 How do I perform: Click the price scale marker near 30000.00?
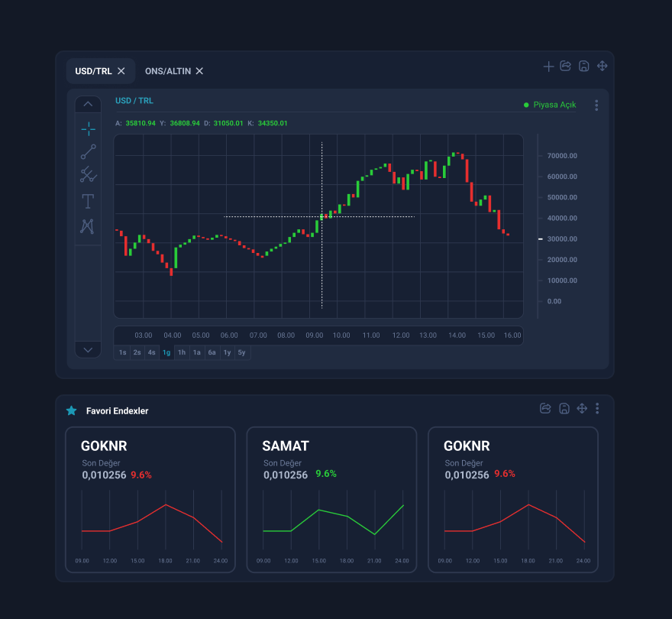click(x=540, y=239)
